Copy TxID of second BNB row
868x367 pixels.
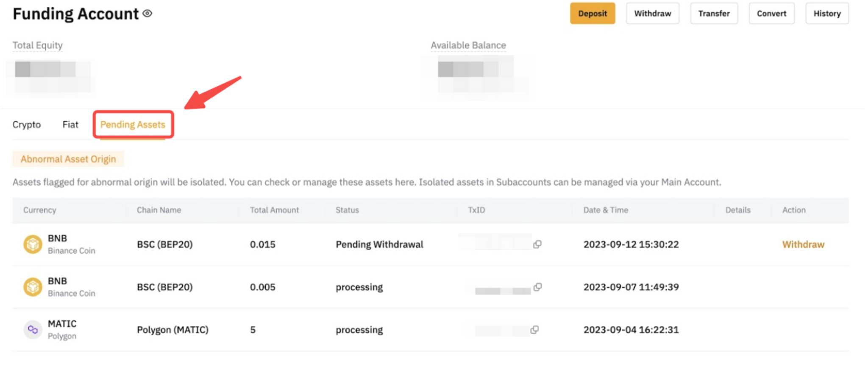click(x=537, y=287)
